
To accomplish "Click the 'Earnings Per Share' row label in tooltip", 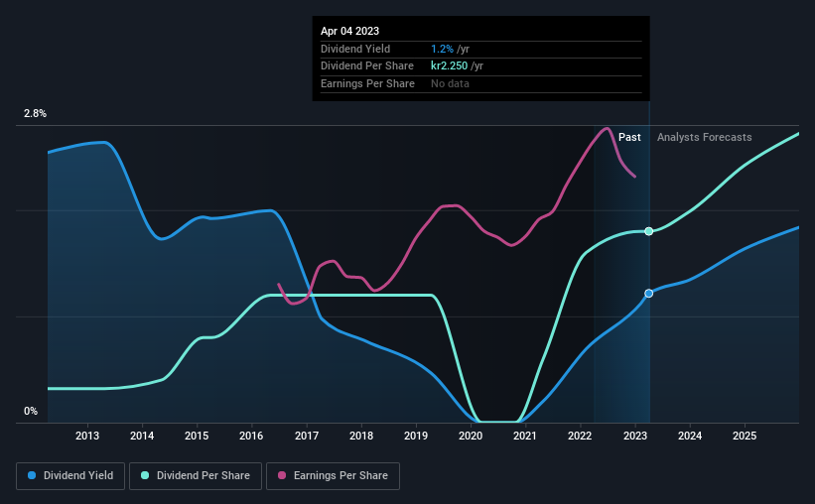I will (x=367, y=83).
